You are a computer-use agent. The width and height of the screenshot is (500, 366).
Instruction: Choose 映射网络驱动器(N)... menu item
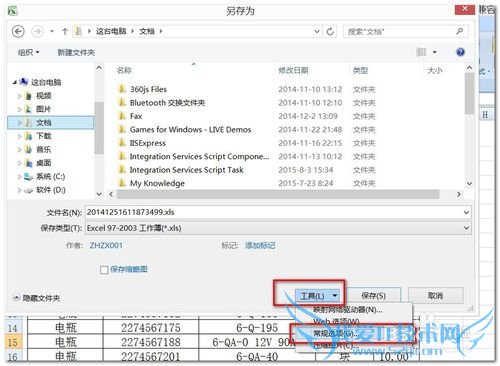click(348, 310)
